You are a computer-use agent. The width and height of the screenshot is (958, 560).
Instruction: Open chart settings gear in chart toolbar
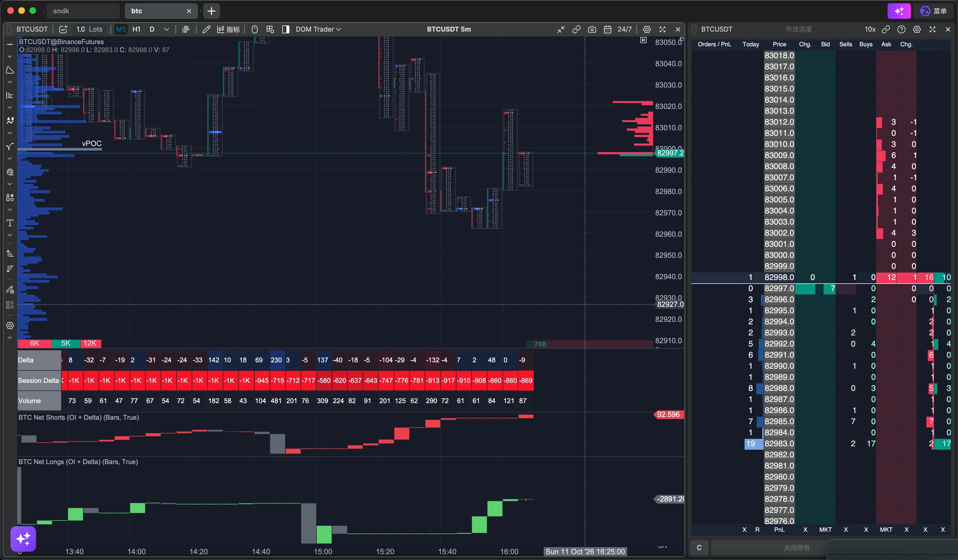point(647,29)
